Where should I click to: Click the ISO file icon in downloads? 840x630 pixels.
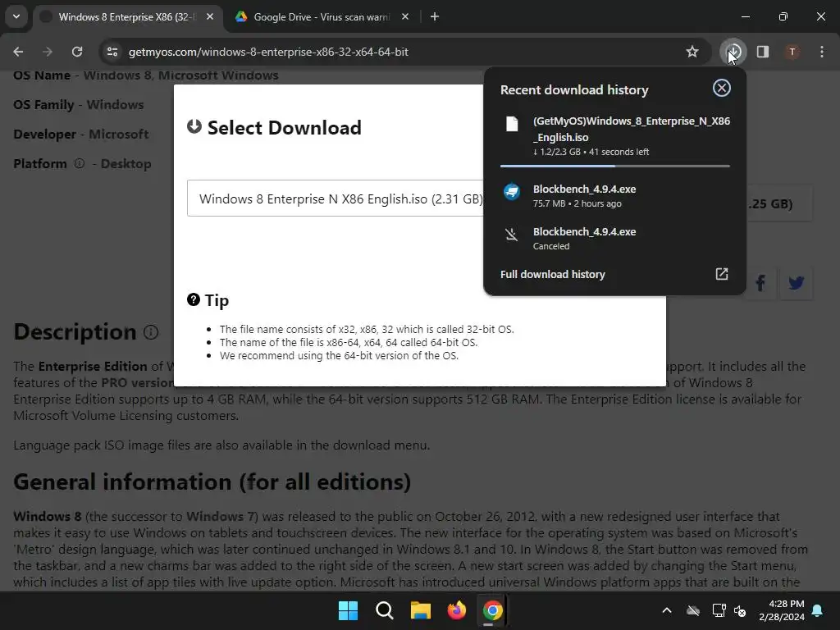point(512,124)
